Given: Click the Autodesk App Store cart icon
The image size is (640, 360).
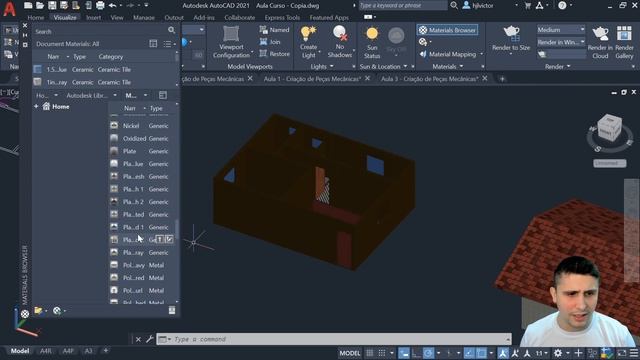Looking at the screenshot, I should click(528, 5).
